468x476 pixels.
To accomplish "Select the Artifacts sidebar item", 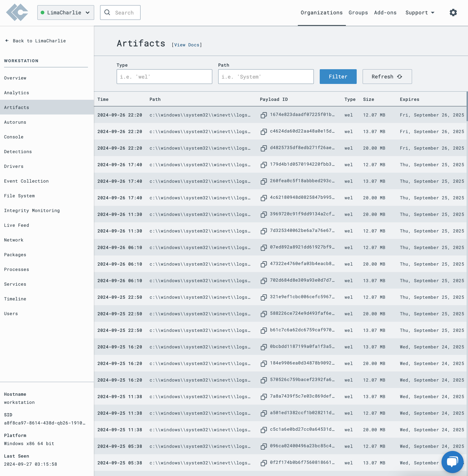I will 47,107.
